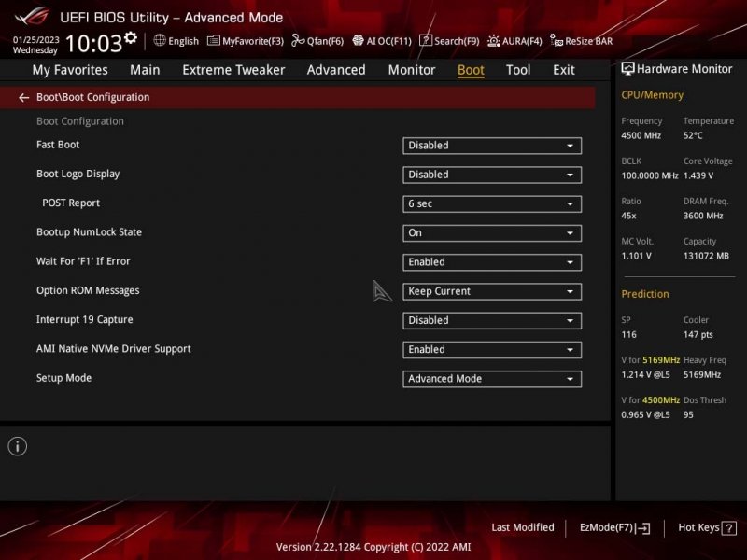Screen dimensions: 747x560
Task: Open the Advanced tab
Action: (x=336, y=70)
